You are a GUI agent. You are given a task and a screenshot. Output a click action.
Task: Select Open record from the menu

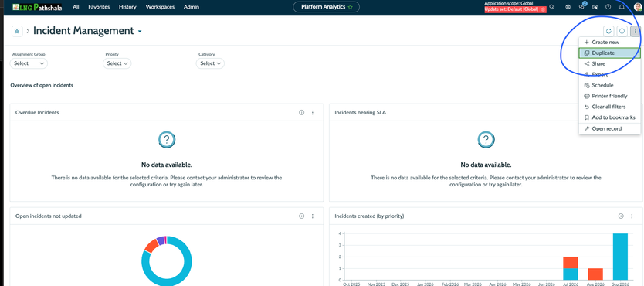[x=609, y=128]
